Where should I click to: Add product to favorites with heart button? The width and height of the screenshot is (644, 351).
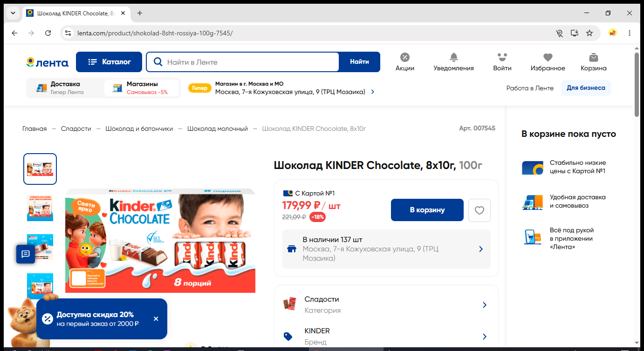click(480, 210)
